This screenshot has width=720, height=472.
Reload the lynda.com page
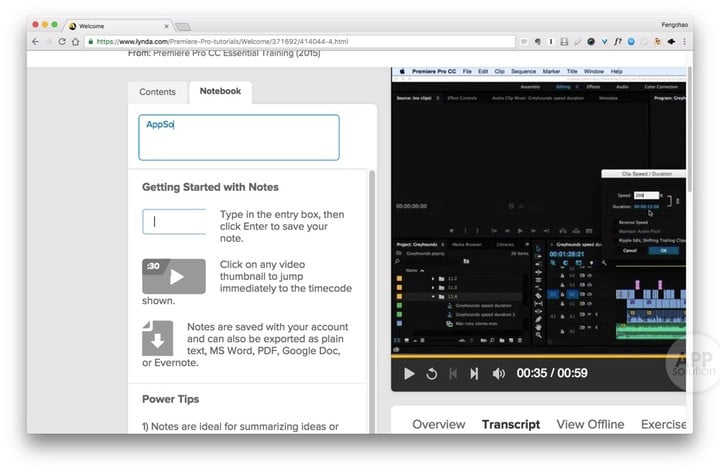[62, 41]
